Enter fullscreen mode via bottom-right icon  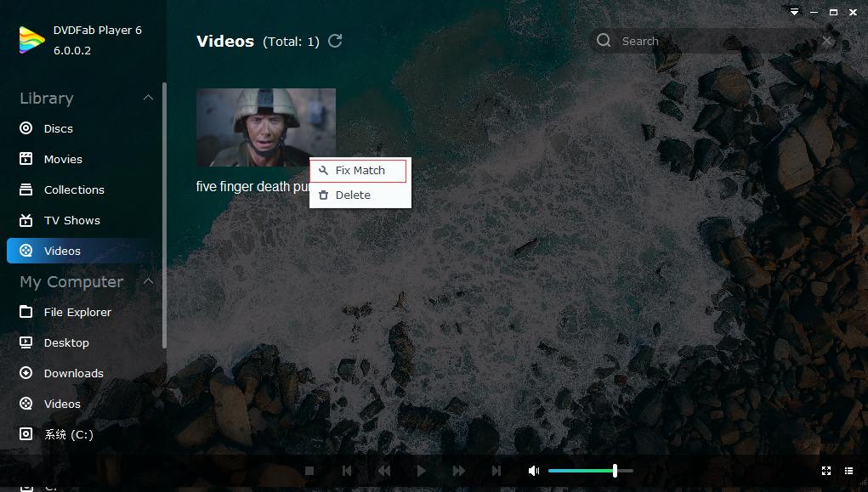click(x=826, y=471)
